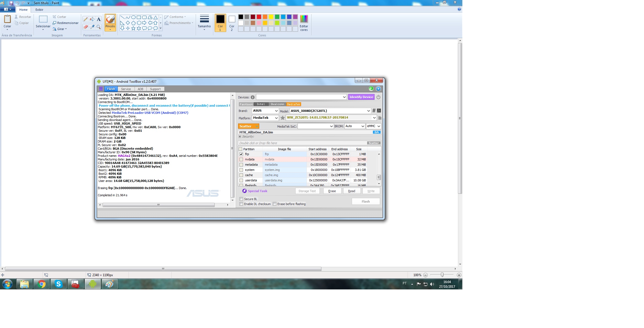The image size is (644, 328).
Task: Click the Pincéis brush icon
Action: (110, 19)
